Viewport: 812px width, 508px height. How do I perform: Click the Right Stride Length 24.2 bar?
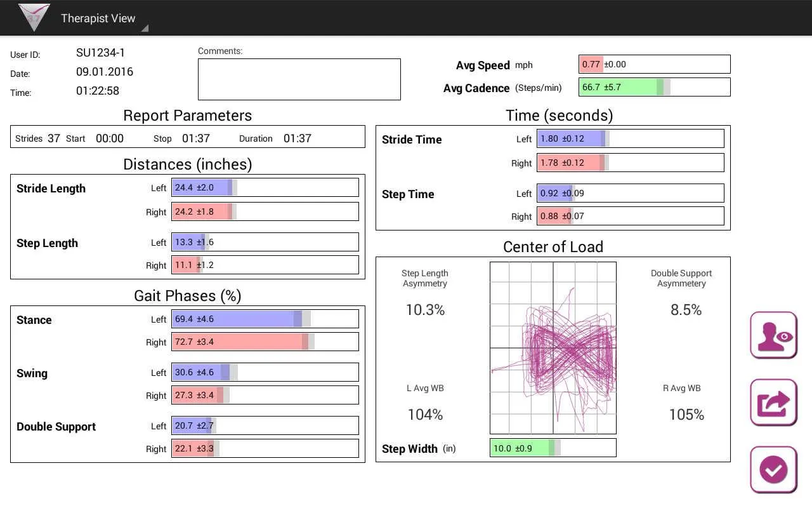click(x=265, y=211)
